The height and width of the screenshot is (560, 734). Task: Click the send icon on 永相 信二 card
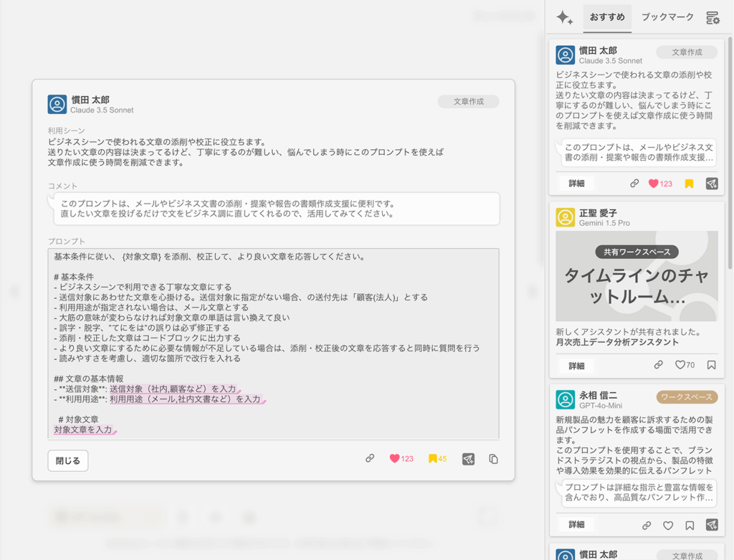[711, 525]
